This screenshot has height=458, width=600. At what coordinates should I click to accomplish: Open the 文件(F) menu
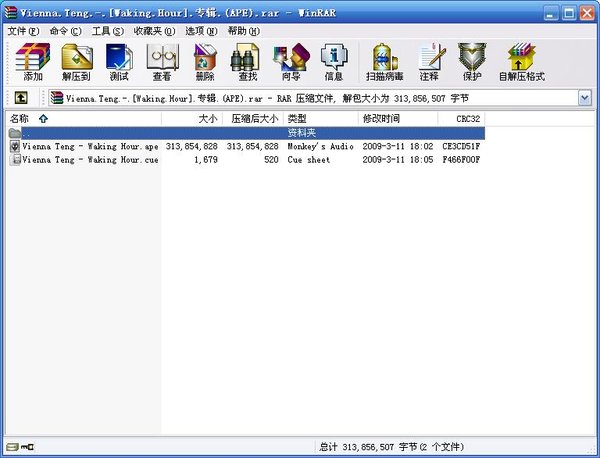pos(23,31)
